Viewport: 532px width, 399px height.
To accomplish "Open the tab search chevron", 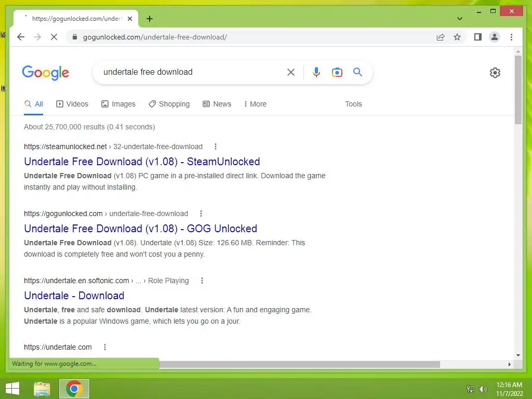I will click(x=460, y=19).
